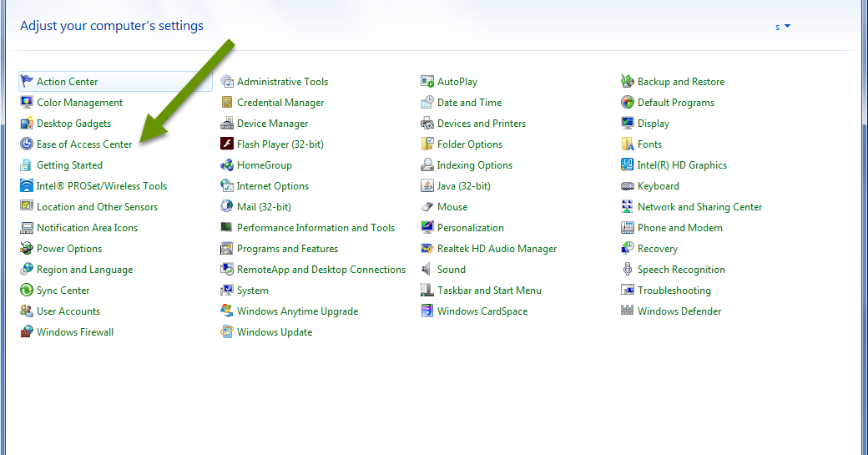868x455 pixels.
Task: Open Phone and Modem
Action: (680, 227)
